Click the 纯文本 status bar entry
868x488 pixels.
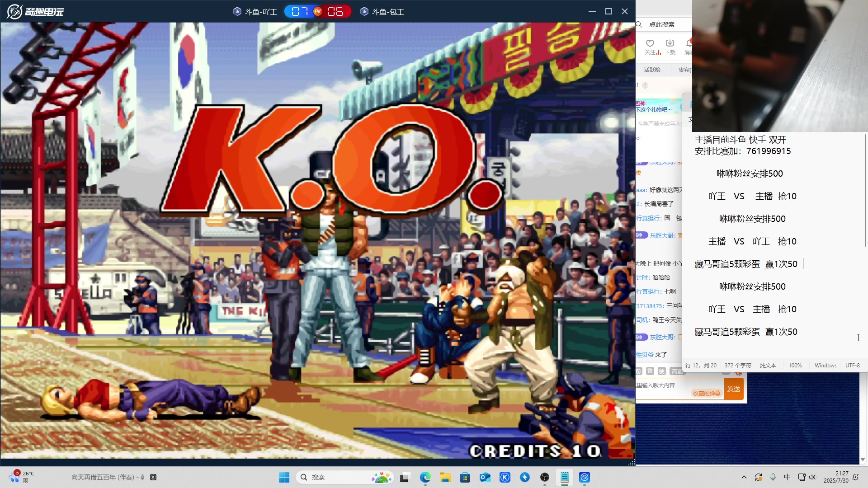point(768,366)
